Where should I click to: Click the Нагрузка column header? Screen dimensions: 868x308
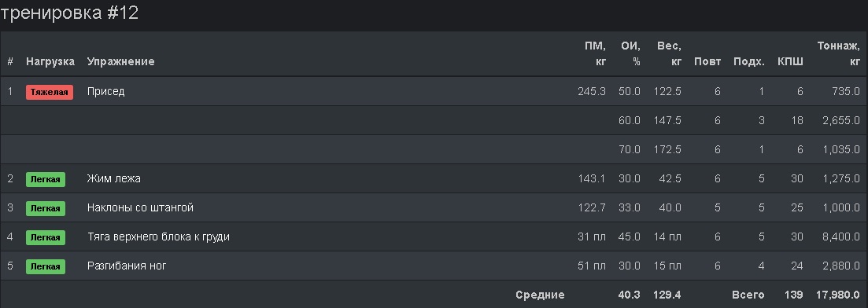pyautogui.click(x=50, y=61)
